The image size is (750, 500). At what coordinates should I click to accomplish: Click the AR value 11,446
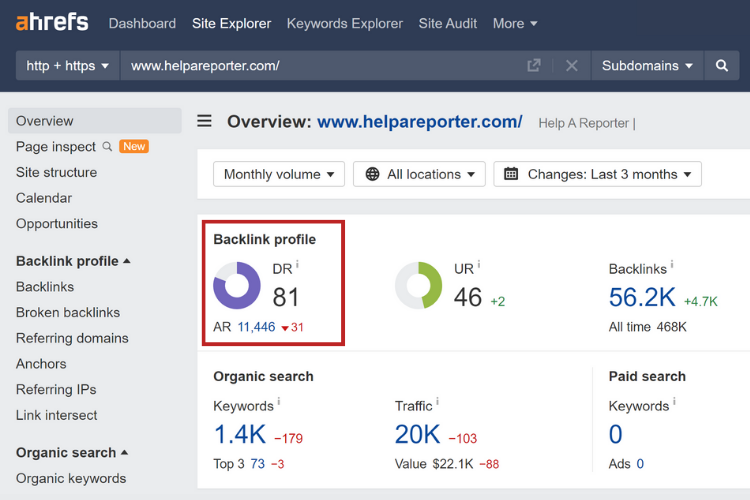[256, 327]
